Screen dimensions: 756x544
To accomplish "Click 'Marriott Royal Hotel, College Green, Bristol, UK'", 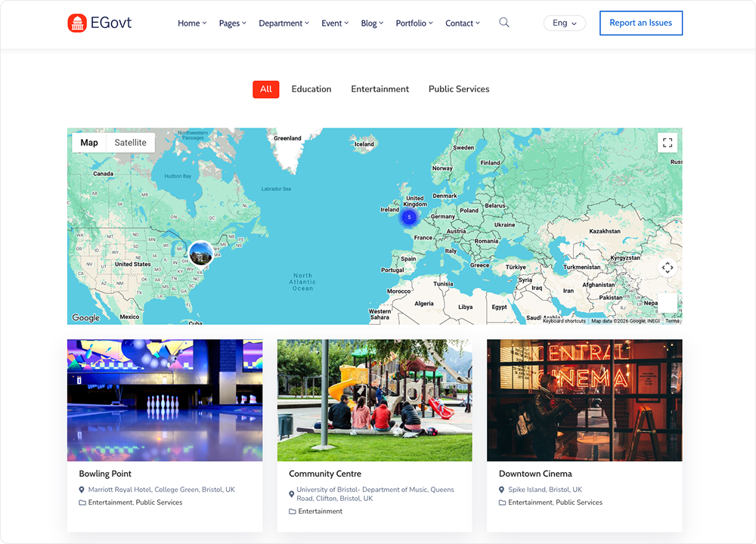I will pyautogui.click(x=162, y=490).
